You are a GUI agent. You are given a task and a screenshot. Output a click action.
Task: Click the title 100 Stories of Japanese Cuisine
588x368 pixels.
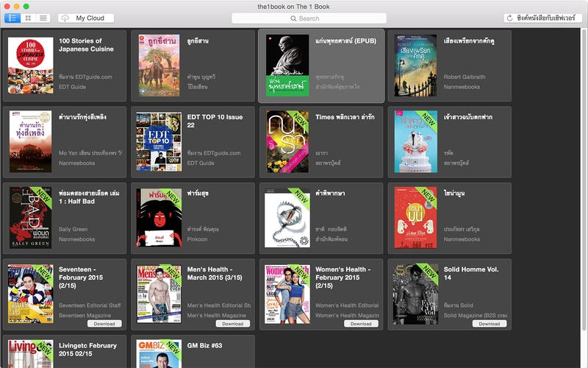tap(86, 45)
